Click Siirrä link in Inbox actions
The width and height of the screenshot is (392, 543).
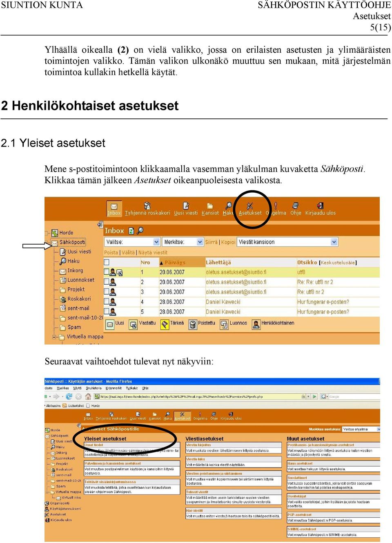click(x=212, y=242)
